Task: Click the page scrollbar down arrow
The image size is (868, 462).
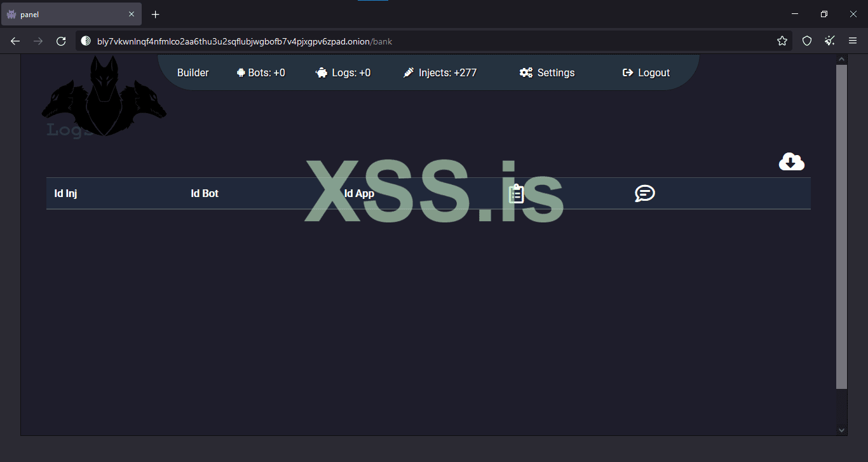Action: click(842, 430)
